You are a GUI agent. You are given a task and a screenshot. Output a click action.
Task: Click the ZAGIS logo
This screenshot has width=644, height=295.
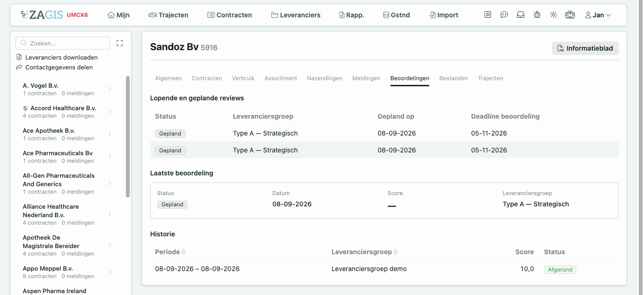pyautogui.click(x=42, y=15)
